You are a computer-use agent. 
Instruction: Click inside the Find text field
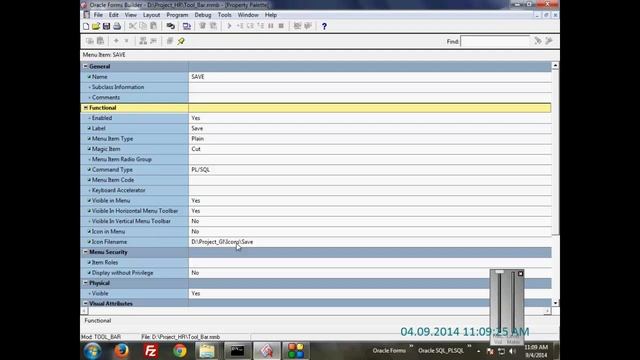(x=495, y=41)
